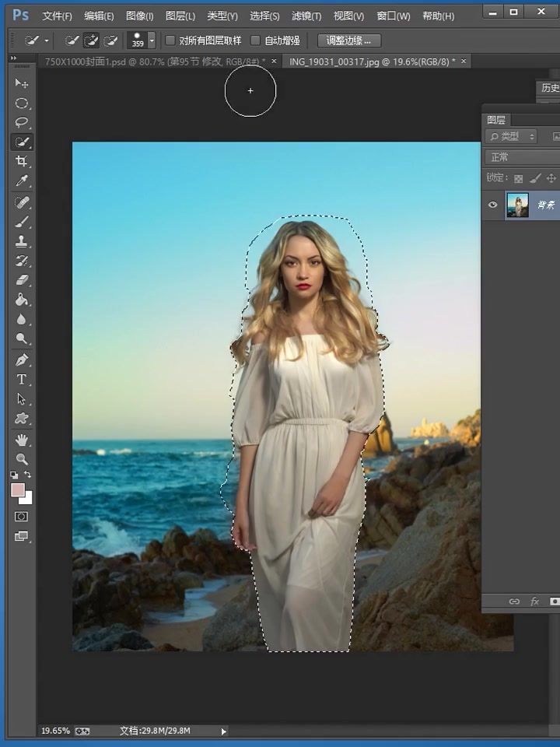Hide the background layer with eye icon
This screenshot has height=747, width=560.
pyautogui.click(x=493, y=205)
